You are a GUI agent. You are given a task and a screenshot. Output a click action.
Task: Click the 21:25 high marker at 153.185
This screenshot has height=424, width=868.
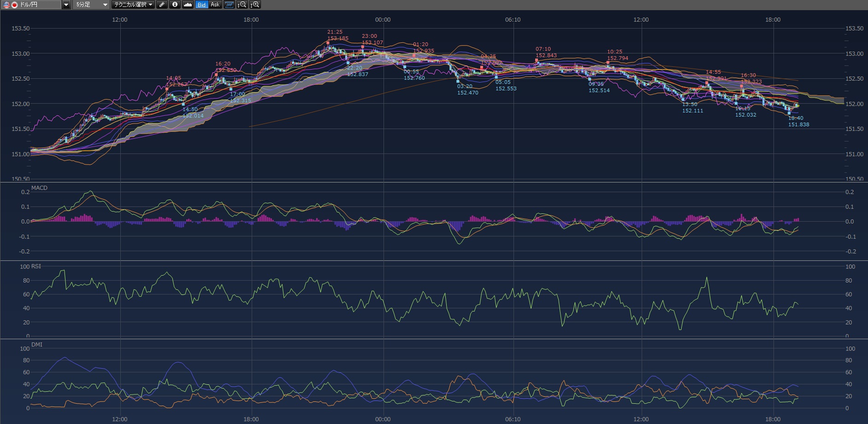click(x=328, y=42)
